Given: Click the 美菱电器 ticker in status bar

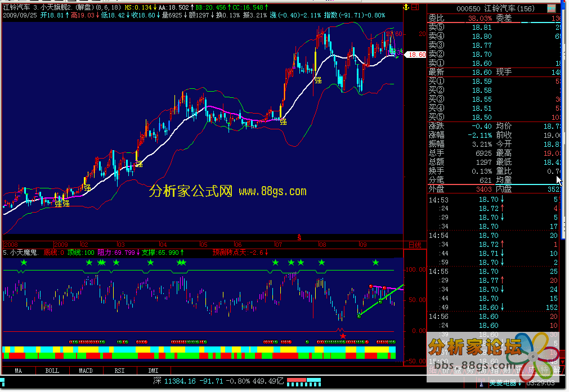Looking at the screenshot, I should (505, 383).
